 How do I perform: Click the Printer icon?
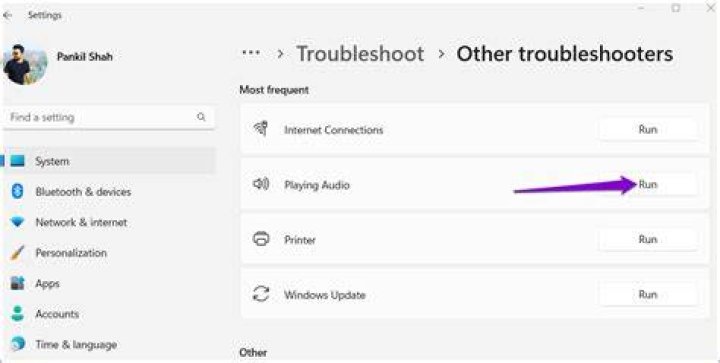[x=261, y=239]
